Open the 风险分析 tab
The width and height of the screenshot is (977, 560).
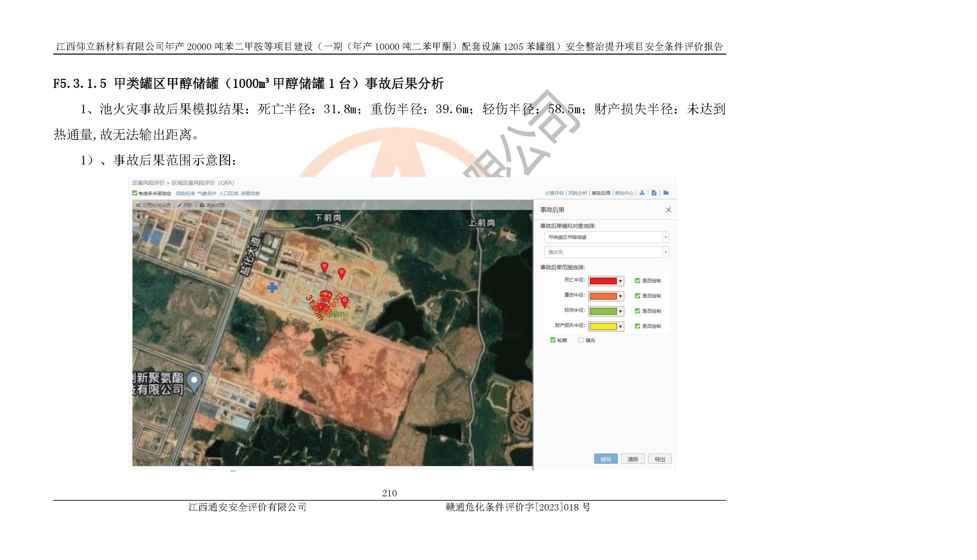(577, 193)
